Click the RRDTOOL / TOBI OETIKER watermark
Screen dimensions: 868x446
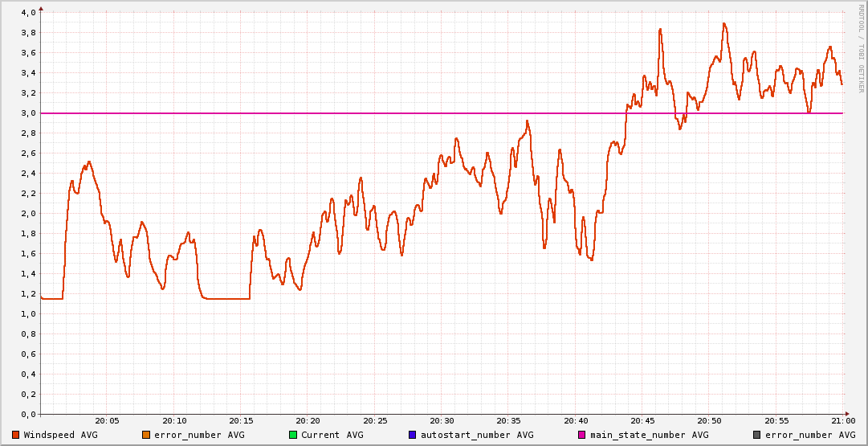[x=861, y=48]
